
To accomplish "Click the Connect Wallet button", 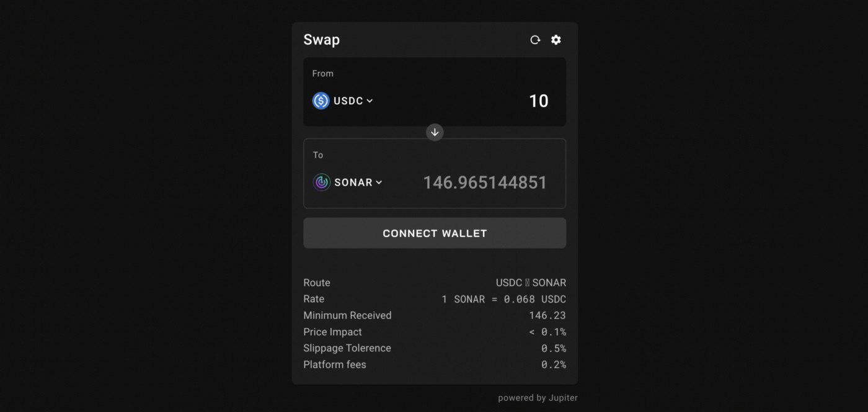I will pos(435,233).
